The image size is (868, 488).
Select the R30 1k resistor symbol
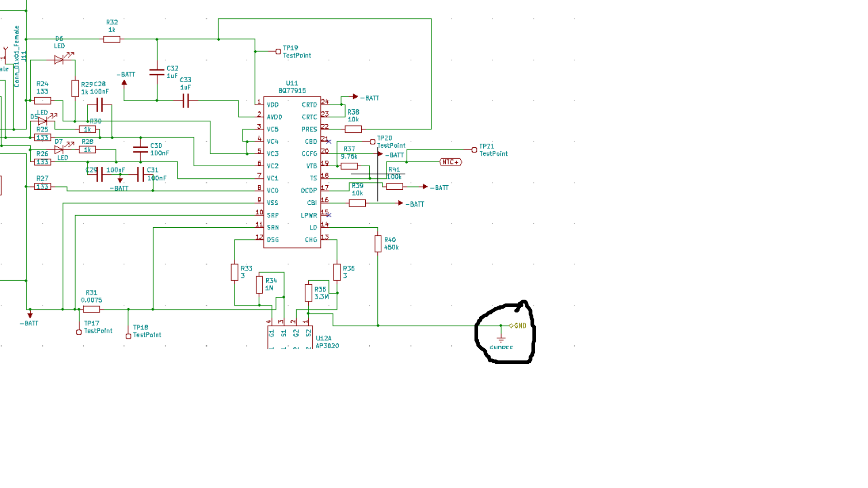pos(87,129)
